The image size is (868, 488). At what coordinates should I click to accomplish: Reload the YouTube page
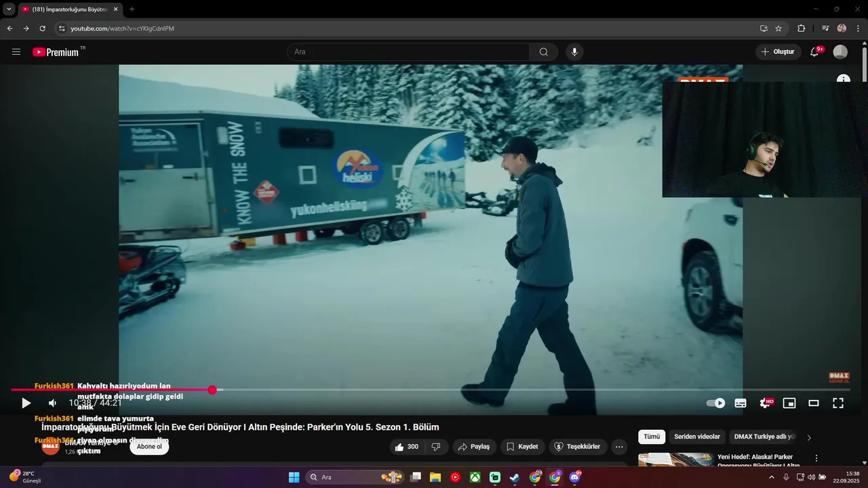[x=42, y=28]
